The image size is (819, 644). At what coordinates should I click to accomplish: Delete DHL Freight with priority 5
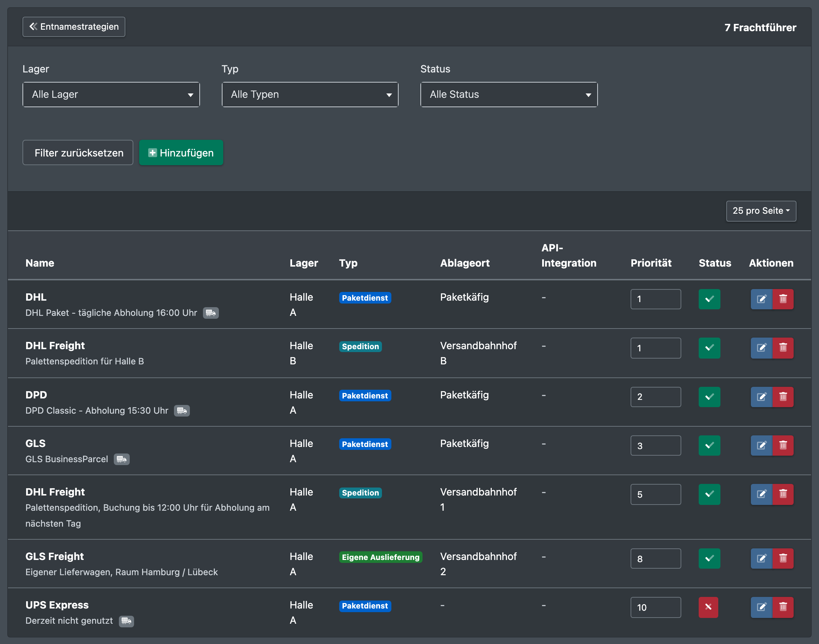click(783, 494)
